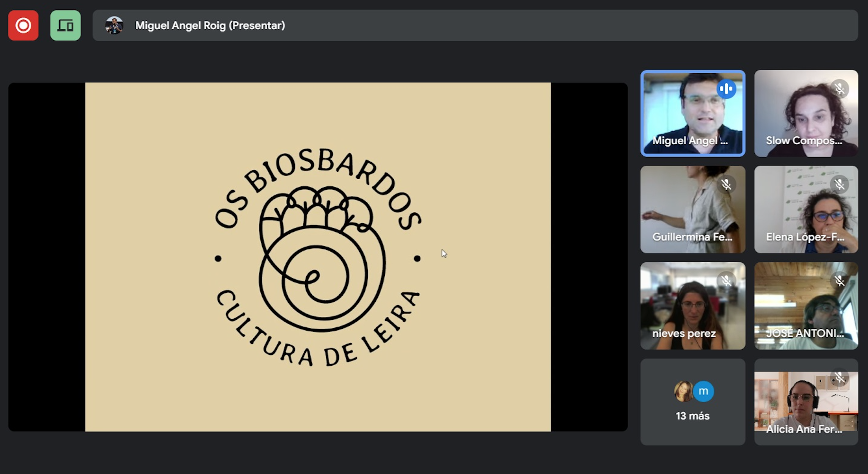Click muted mic icon on JOSE ANTONI tile

(x=840, y=281)
